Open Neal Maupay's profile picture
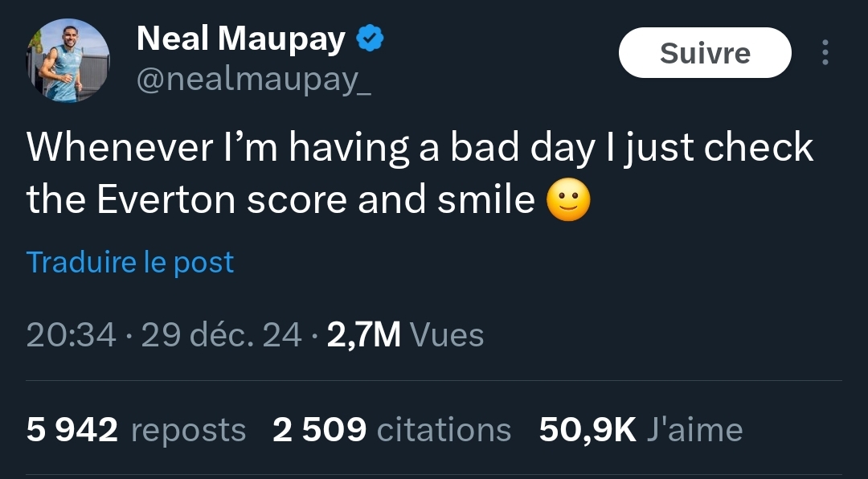This screenshot has height=479, width=868. pyautogui.click(x=68, y=61)
